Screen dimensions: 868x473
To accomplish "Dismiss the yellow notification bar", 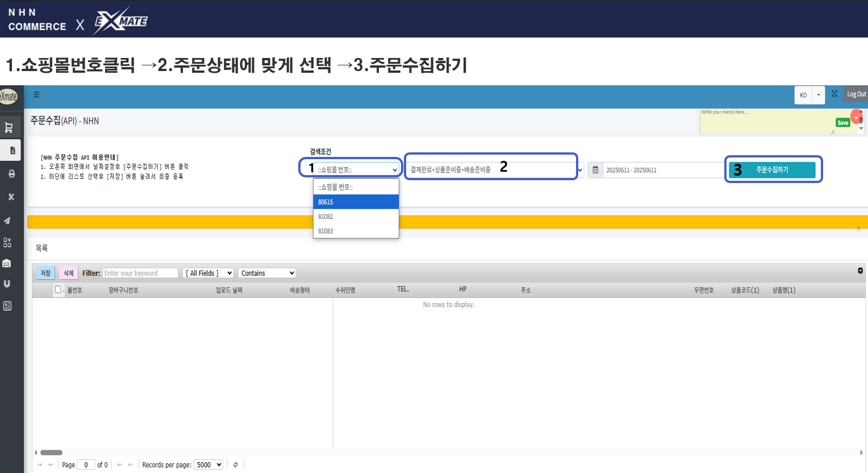I will pos(858,229).
